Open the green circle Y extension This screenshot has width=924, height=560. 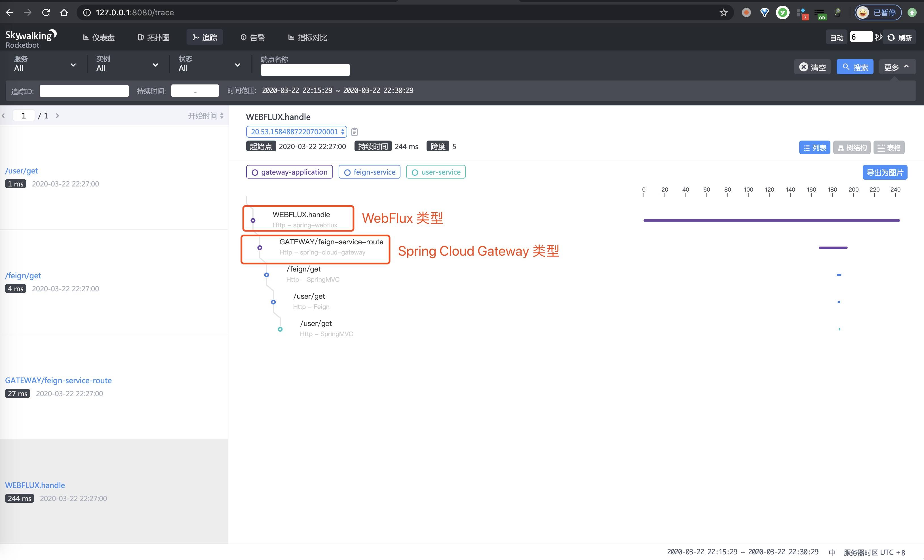783,12
